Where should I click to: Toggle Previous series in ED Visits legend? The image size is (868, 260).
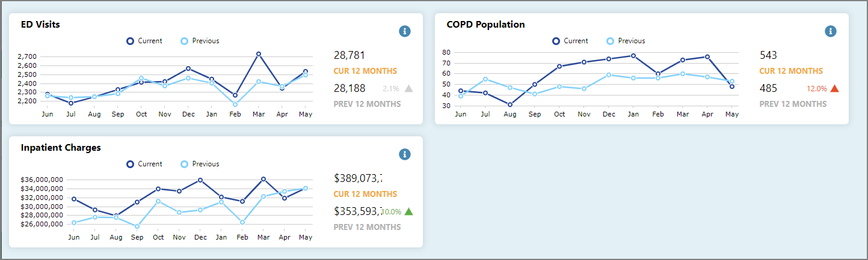[200, 41]
